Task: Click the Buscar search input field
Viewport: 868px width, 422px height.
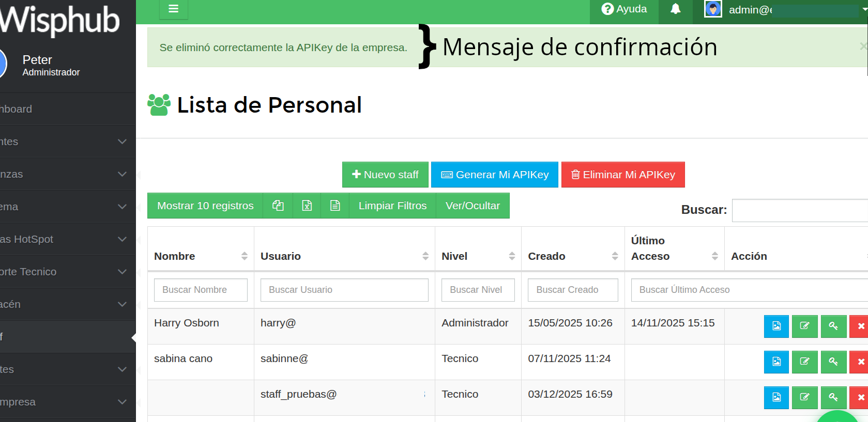Action: tap(800, 210)
